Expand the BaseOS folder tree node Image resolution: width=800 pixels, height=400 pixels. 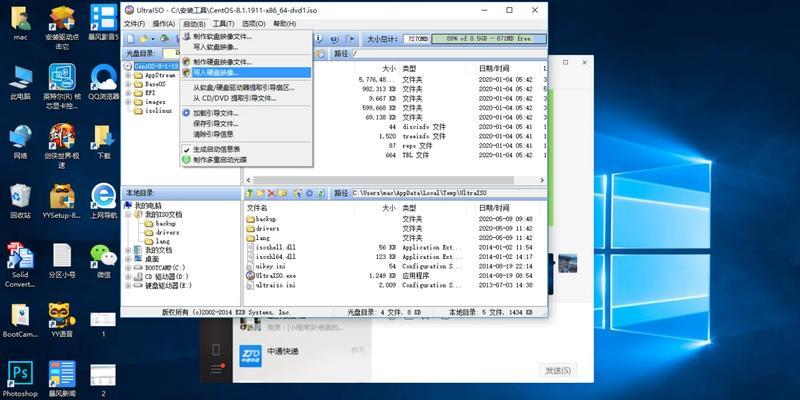[128, 84]
